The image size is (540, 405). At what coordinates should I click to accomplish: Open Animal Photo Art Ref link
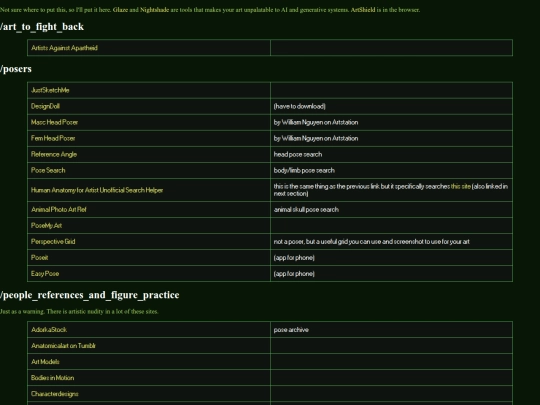59,209
